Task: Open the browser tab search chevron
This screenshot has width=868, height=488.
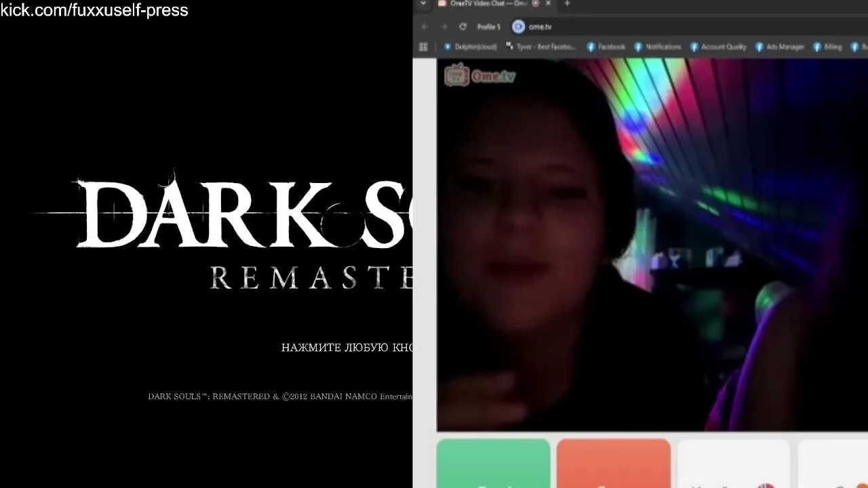Action: pyautogui.click(x=423, y=3)
